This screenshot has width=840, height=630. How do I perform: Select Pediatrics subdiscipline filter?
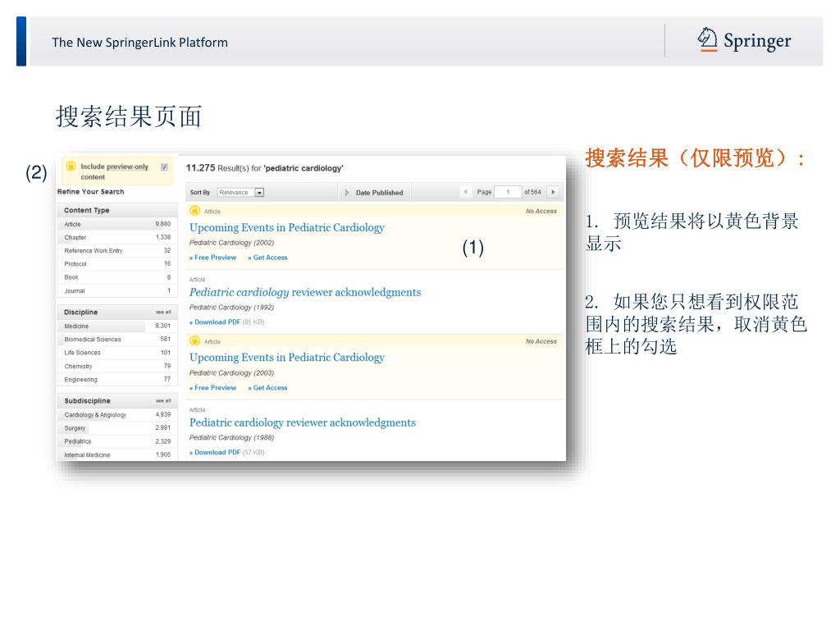[117, 441]
